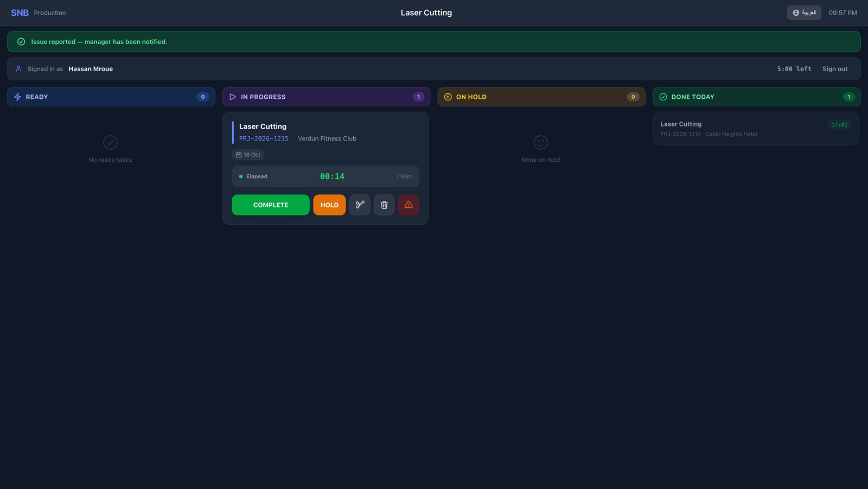The image size is (868, 489).
Task: Click the user icon beside Signed in as
Action: 18,69
